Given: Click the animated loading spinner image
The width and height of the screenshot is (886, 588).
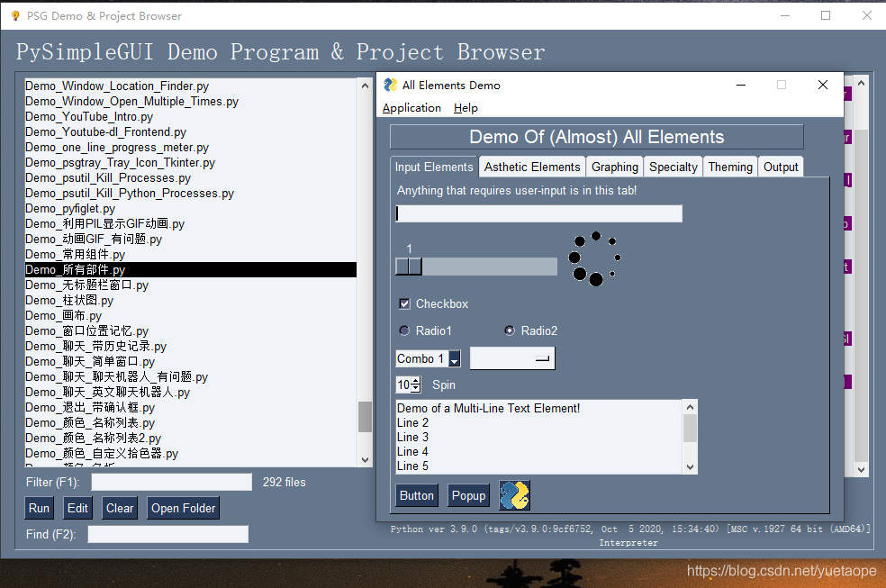Looking at the screenshot, I should point(594,258).
